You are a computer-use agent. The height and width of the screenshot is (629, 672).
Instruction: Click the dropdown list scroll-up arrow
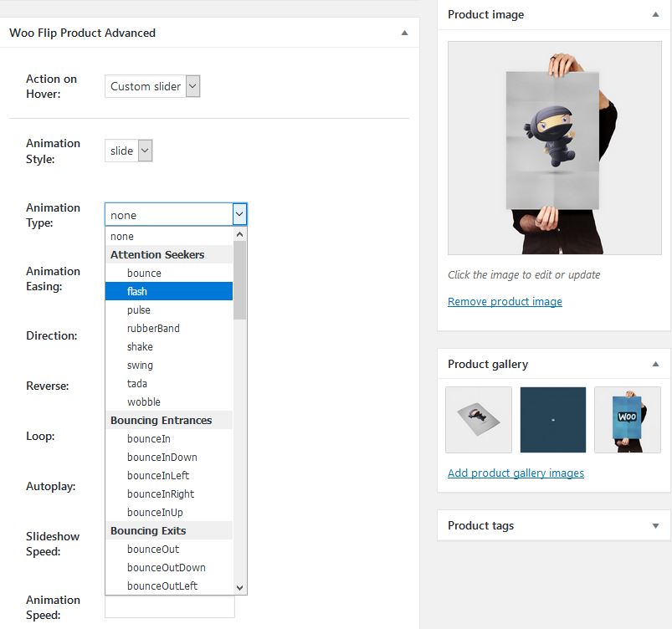coord(239,234)
